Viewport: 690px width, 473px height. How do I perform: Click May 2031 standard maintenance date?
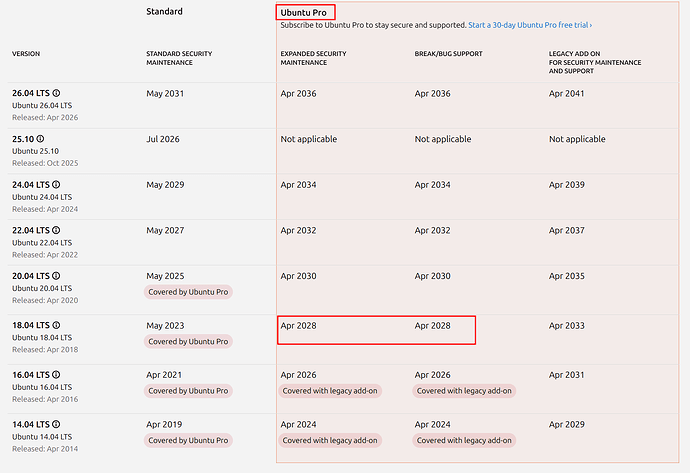coord(165,94)
